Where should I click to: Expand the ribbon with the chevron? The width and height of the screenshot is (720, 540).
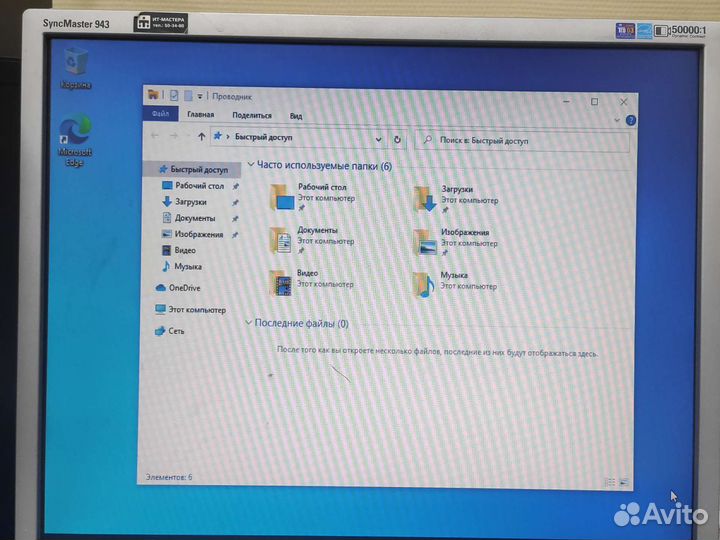click(x=617, y=120)
